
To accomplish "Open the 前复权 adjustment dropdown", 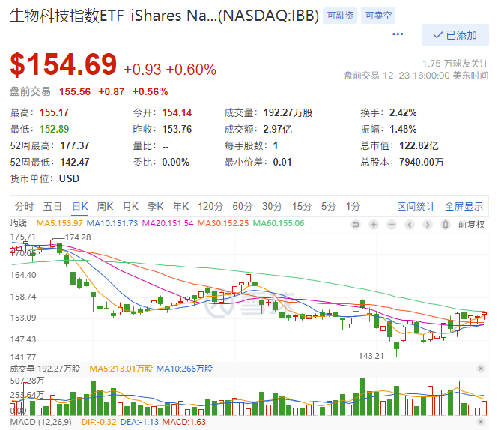I will (x=471, y=225).
